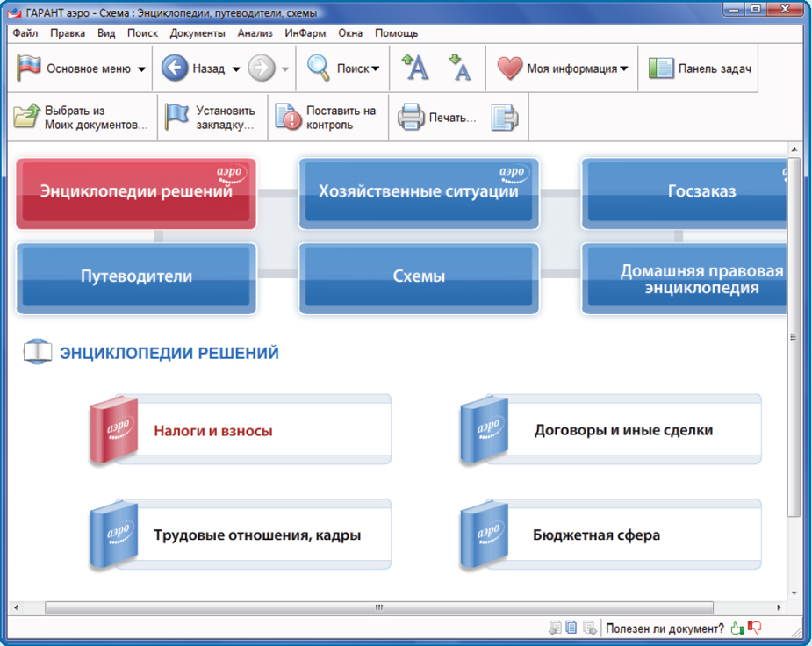Image resolution: width=812 pixels, height=646 pixels.
Task: Open the Анализ menu
Action: [255, 33]
